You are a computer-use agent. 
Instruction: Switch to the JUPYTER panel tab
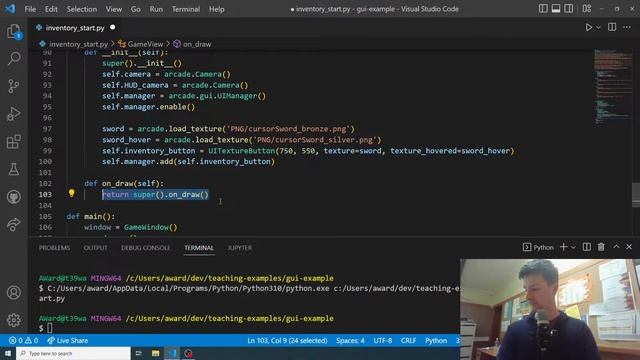pos(240,248)
